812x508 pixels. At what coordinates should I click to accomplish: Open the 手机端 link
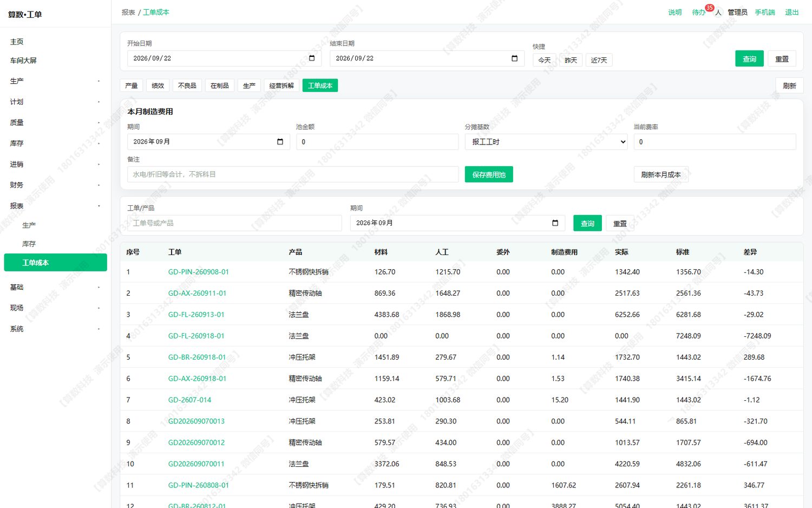pyautogui.click(x=765, y=12)
